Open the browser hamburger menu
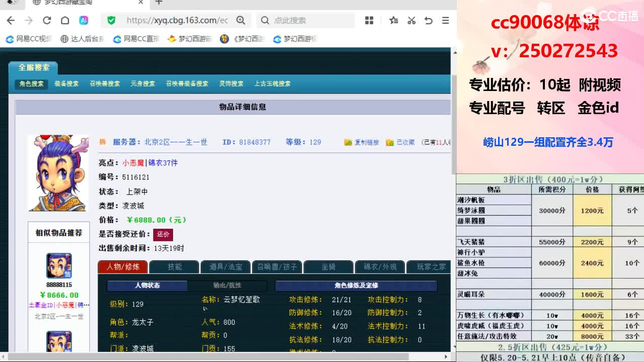Viewport: 644px width, 362px height. point(445,21)
